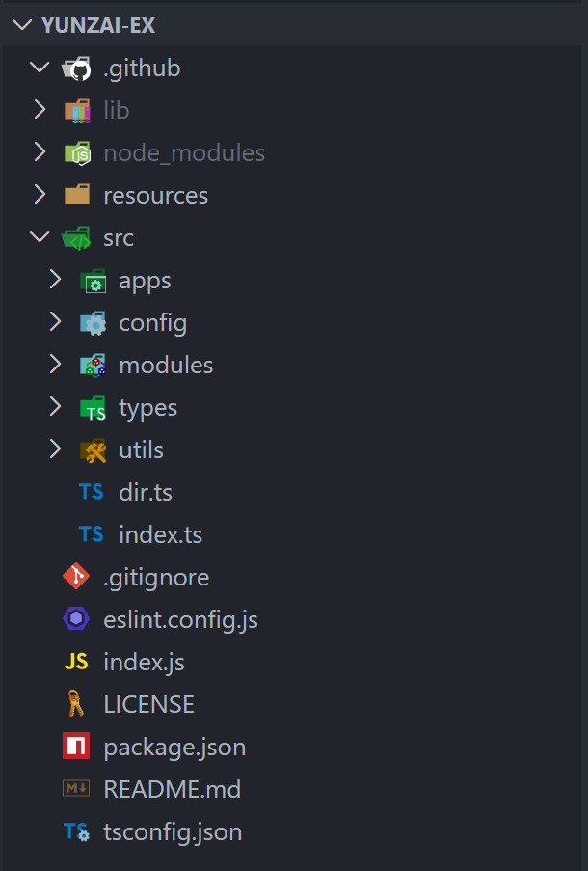The image size is (588, 871).
Task: Click the gear icon on the config folder
Action: point(92,322)
